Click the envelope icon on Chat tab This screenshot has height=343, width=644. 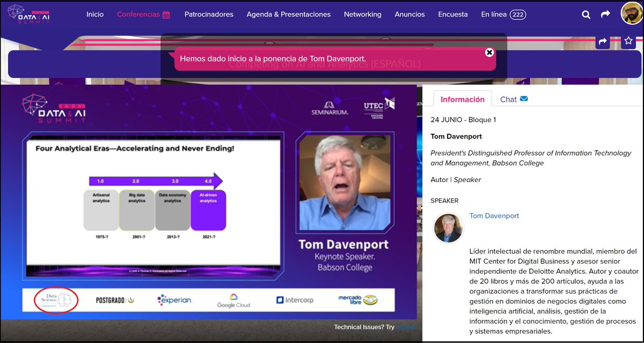[x=524, y=99]
